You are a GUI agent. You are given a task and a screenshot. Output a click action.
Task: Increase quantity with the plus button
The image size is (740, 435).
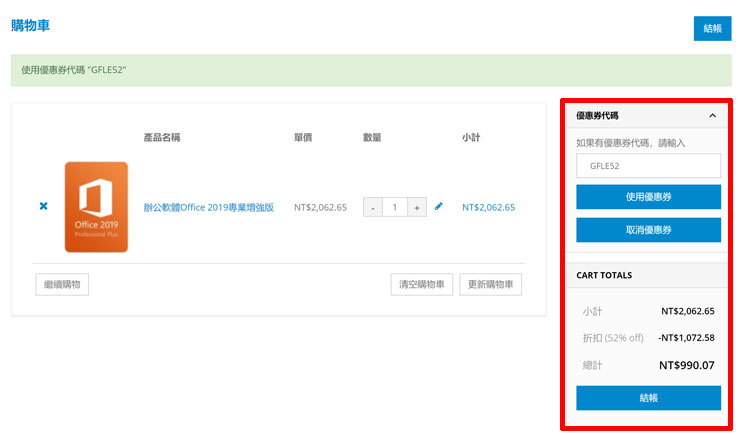417,207
